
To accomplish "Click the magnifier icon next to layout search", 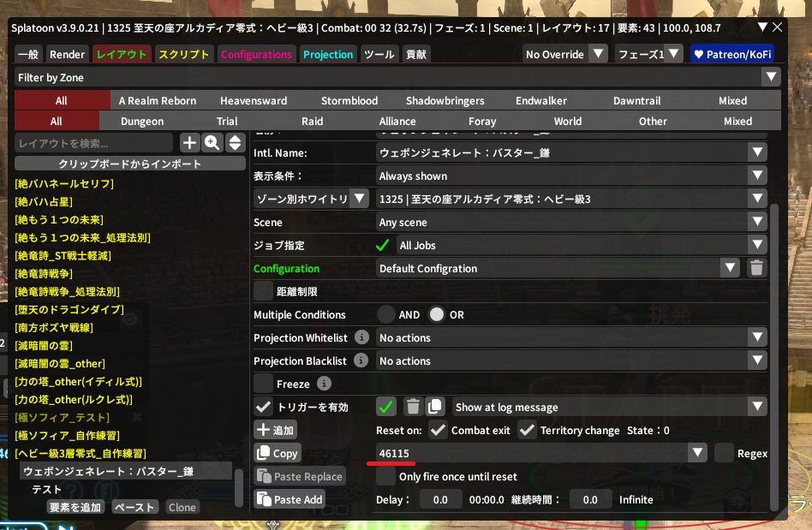I will pos(212,143).
